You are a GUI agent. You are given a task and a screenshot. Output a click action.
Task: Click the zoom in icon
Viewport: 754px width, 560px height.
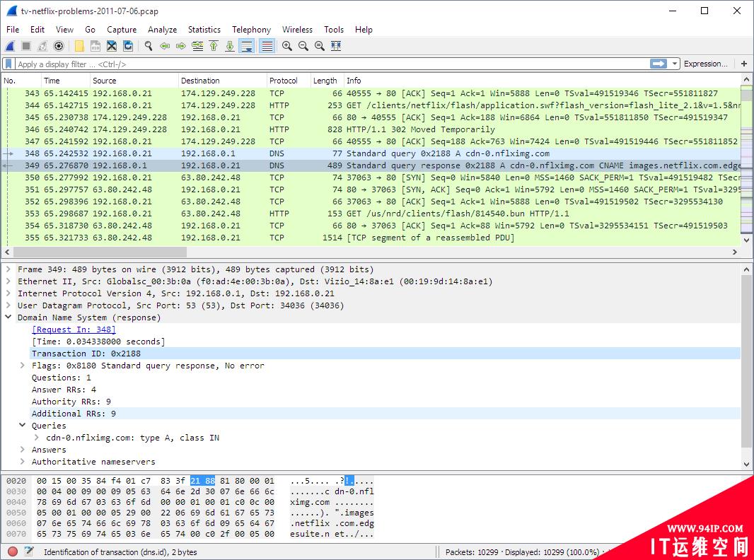pos(287,46)
